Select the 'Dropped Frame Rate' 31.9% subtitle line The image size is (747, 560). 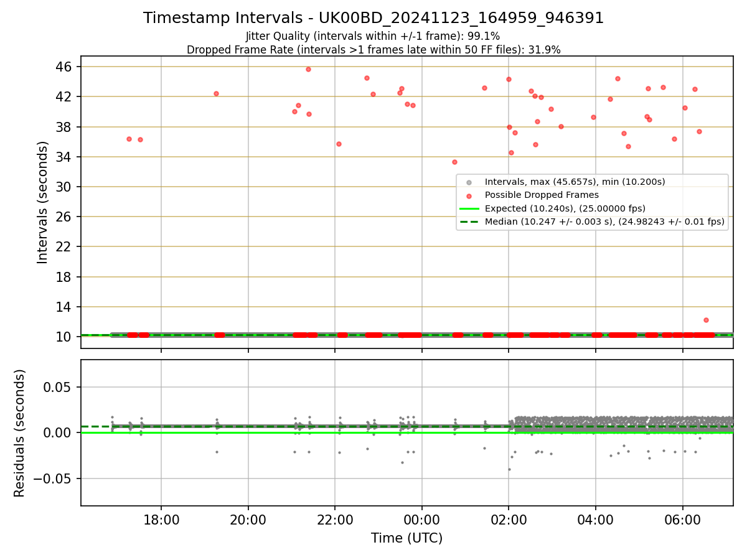click(374, 50)
